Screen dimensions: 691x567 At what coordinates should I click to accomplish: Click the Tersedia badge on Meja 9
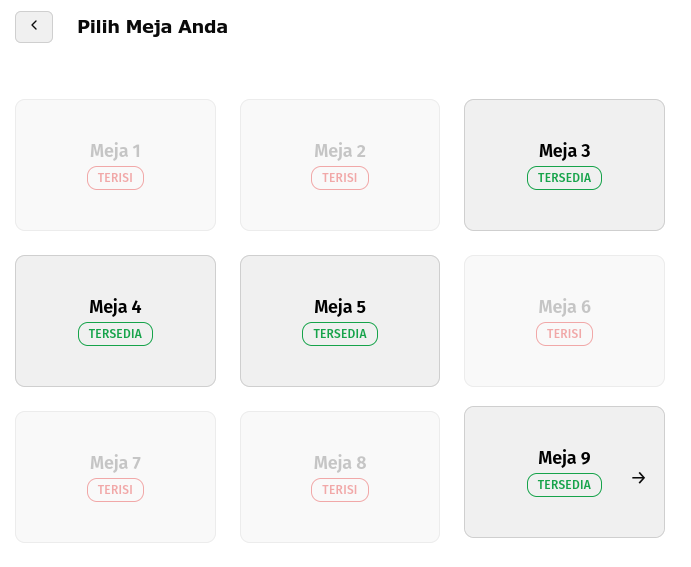point(564,485)
